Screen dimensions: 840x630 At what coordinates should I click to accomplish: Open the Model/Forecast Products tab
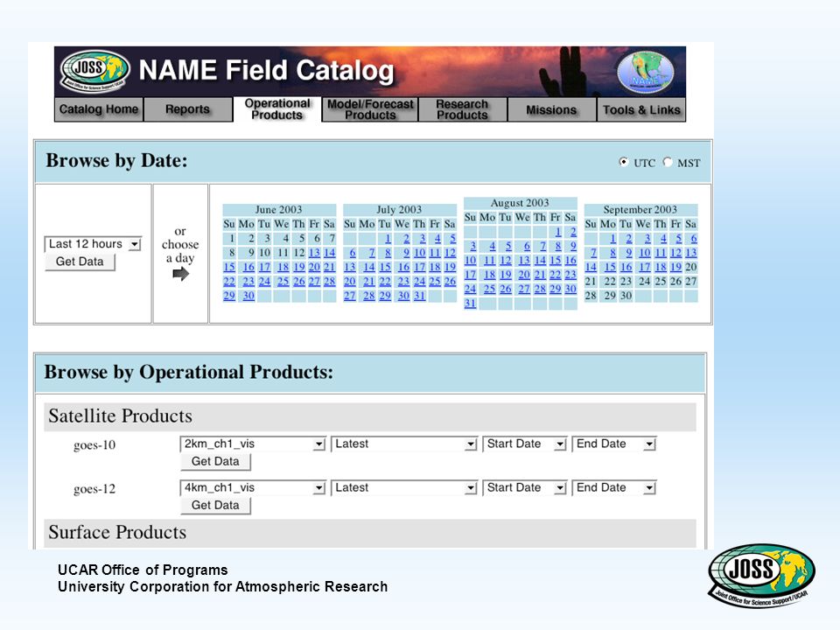370,109
